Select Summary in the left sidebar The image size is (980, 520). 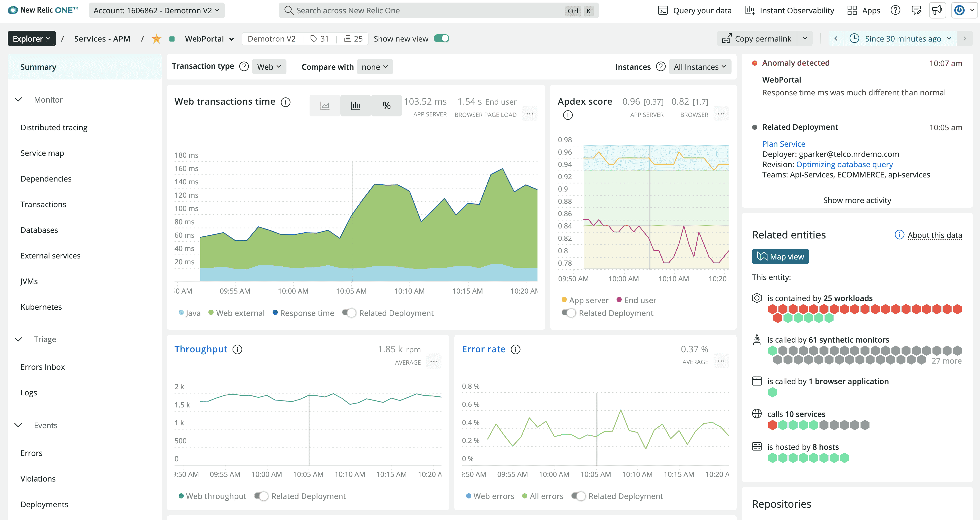[38, 66]
